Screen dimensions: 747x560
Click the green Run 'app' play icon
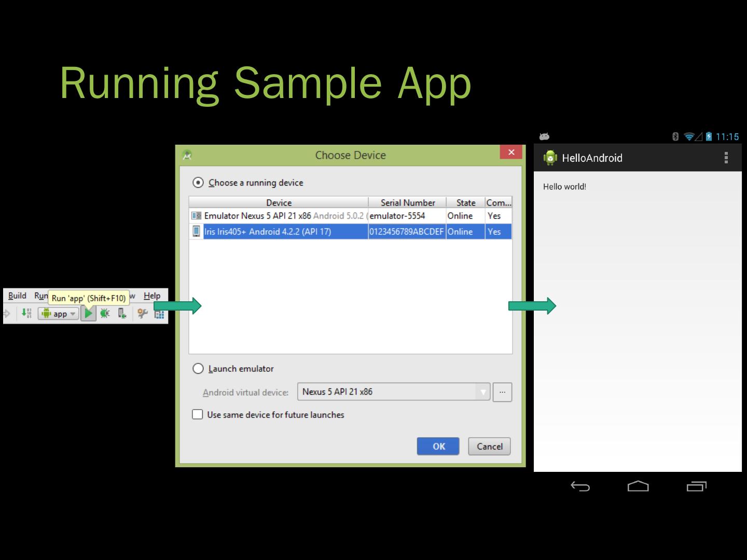[89, 313]
